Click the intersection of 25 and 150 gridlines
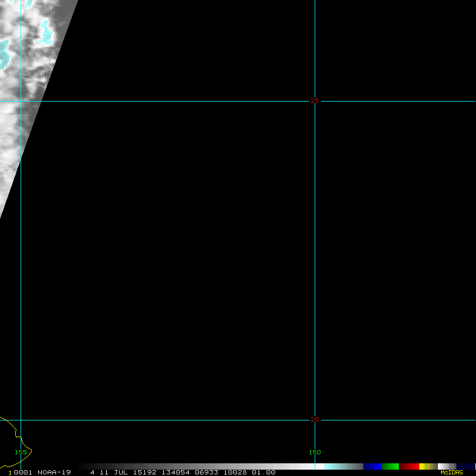The height and width of the screenshot is (476, 476). pos(315,101)
